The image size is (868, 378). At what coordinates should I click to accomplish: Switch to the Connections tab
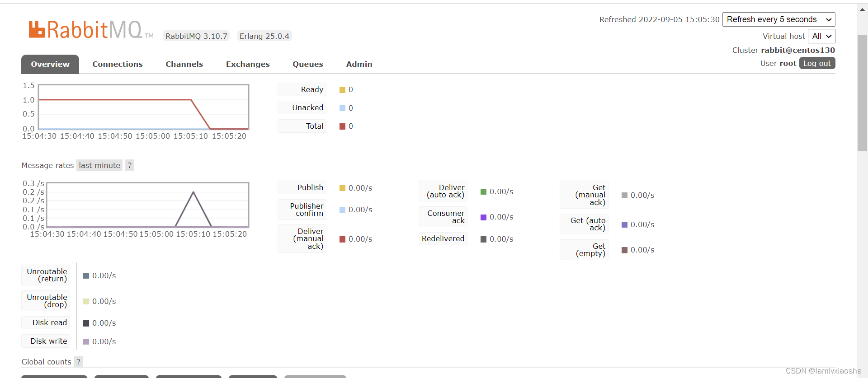(x=118, y=64)
